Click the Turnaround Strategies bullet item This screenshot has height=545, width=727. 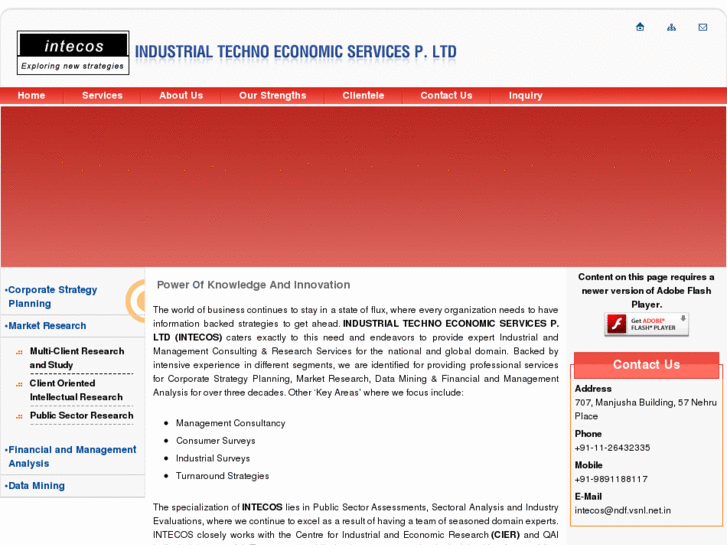click(223, 476)
